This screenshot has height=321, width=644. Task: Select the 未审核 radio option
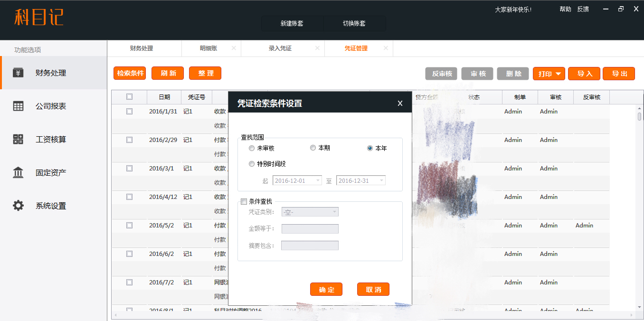[252, 148]
